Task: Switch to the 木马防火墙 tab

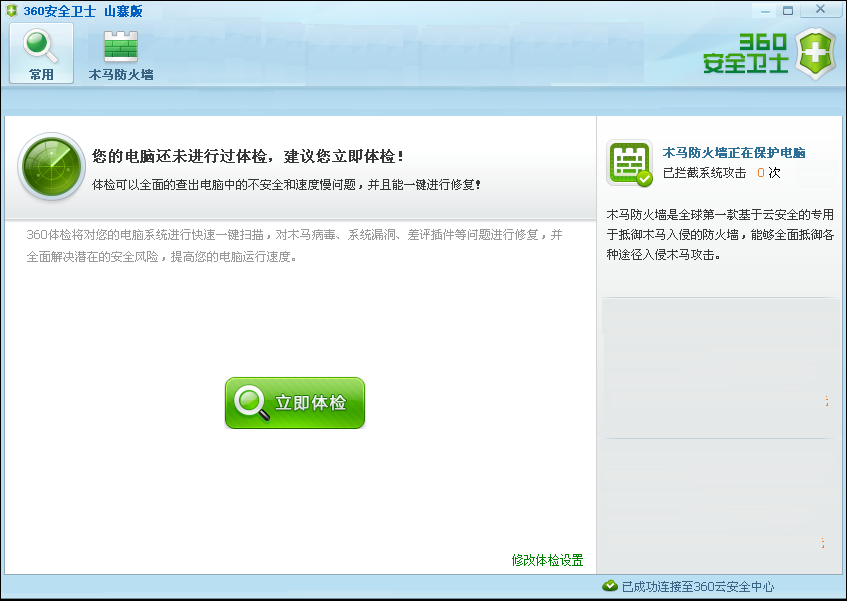Action: coord(121,55)
